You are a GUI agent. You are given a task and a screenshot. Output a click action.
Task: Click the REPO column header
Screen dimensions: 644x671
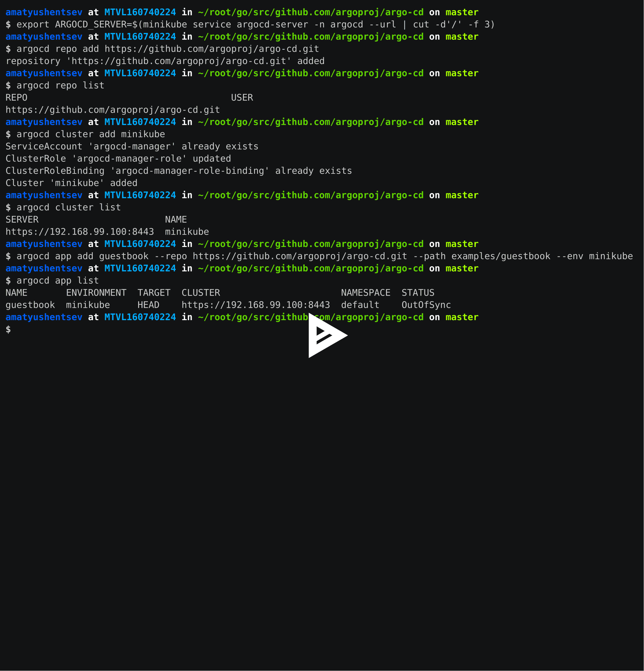[16, 98]
